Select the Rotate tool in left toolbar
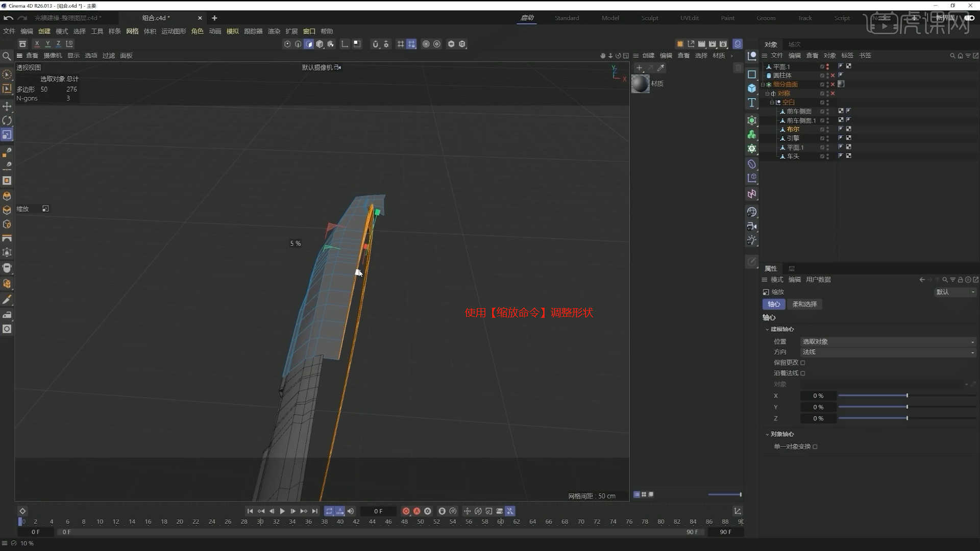This screenshot has height=551, width=980. (7, 120)
